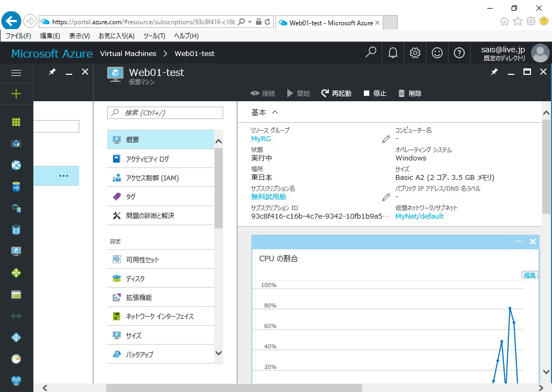Click the down arrow of the menu list scrollbar
Image resolution: width=552 pixels, height=392 pixels.
tap(218, 353)
